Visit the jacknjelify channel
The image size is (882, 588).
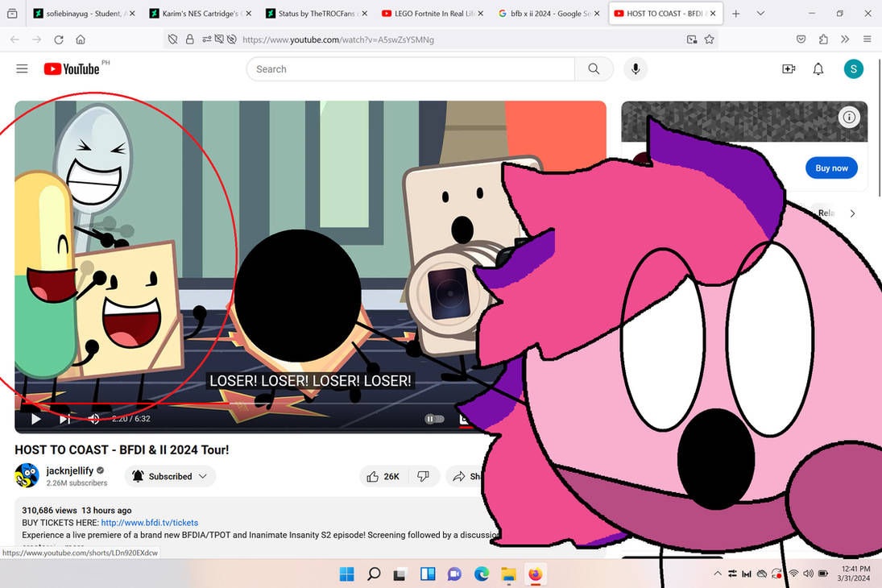71,470
